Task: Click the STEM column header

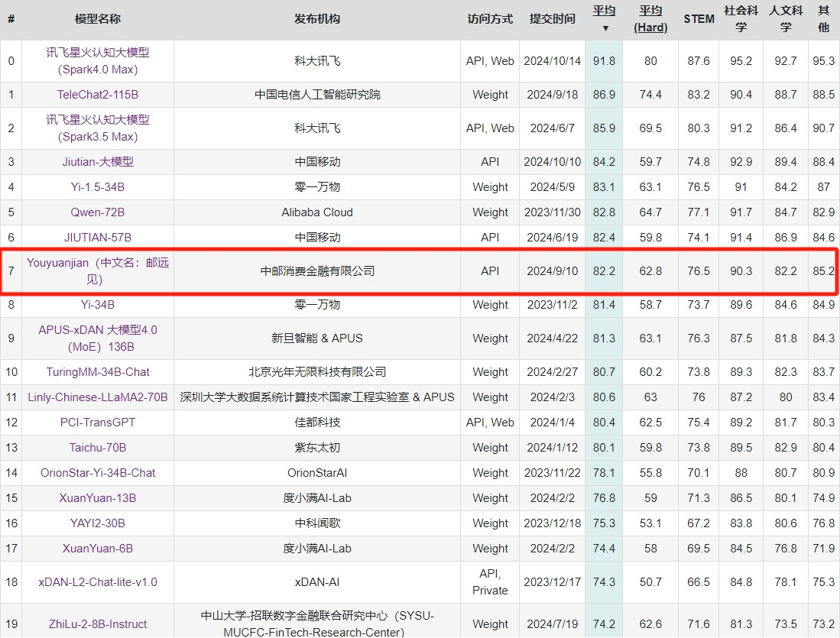Action: click(699, 19)
